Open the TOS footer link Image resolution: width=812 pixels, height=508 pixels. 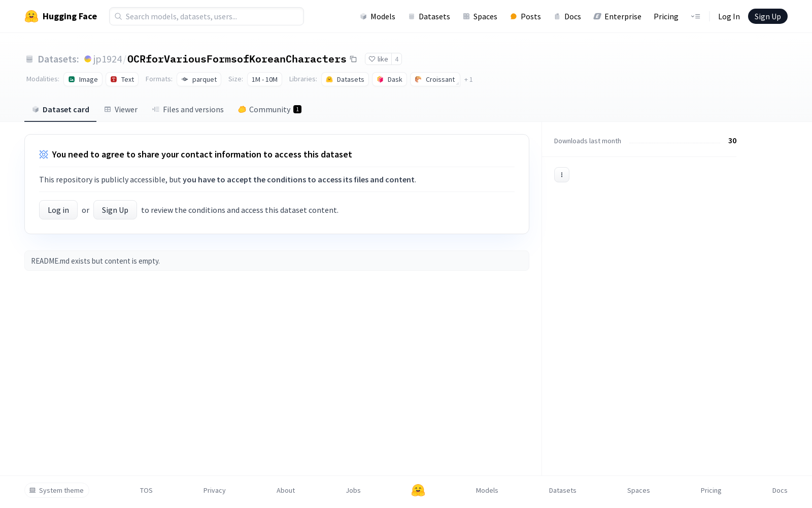click(x=146, y=490)
